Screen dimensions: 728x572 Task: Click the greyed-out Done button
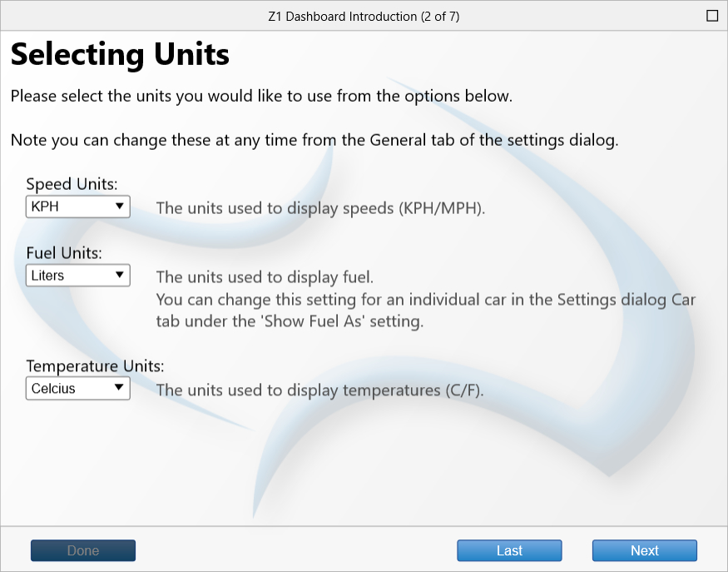coord(83,550)
